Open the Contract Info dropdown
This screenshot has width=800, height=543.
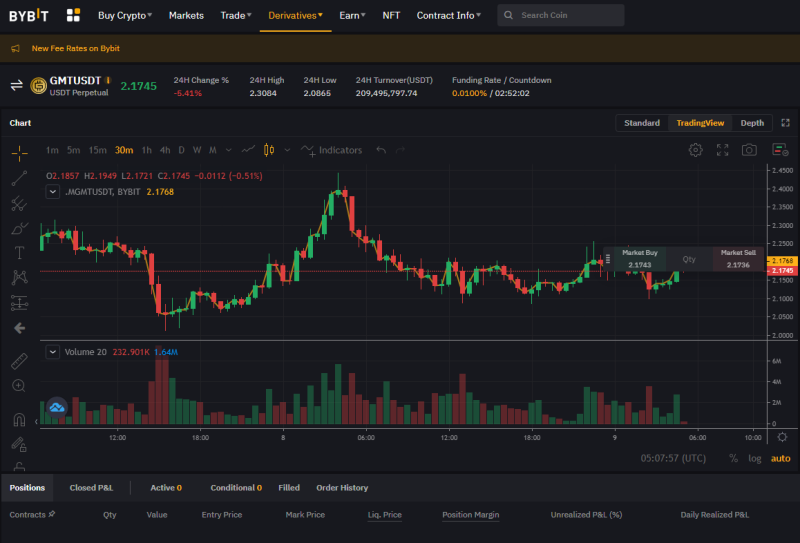tap(448, 15)
